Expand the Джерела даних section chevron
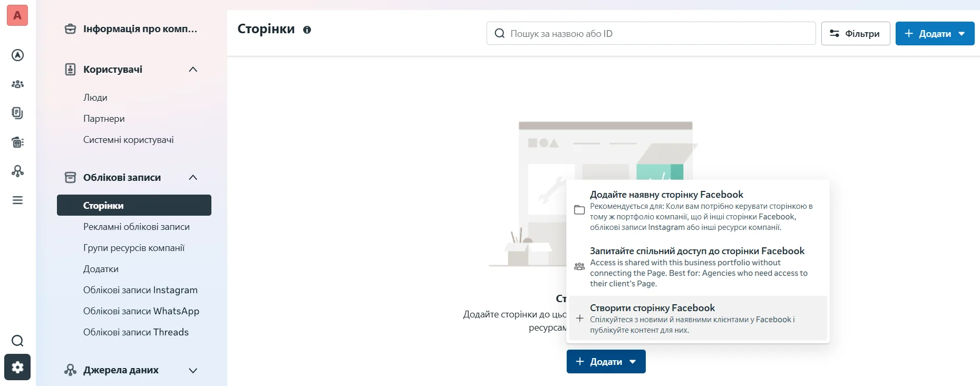This screenshot has height=386, width=980. (193, 370)
